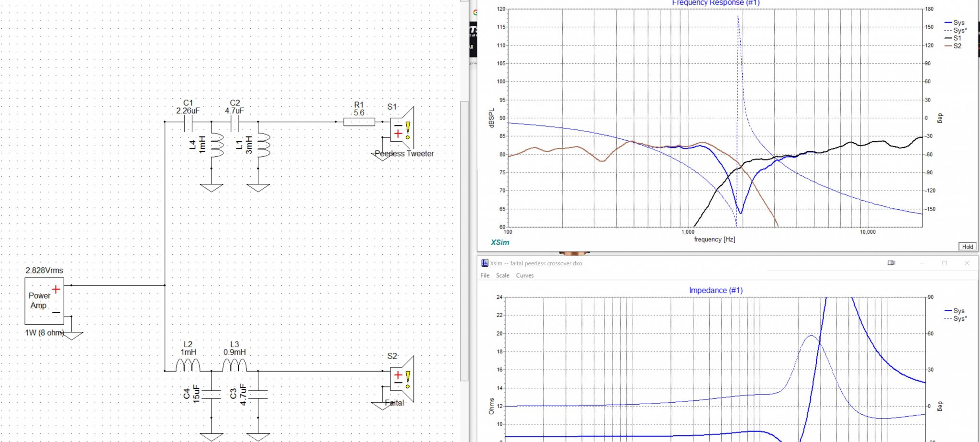Image resolution: width=980 pixels, height=442 pixels.
Task: Click the frequency [Hz] axis label
Action: tap(714, 239)
